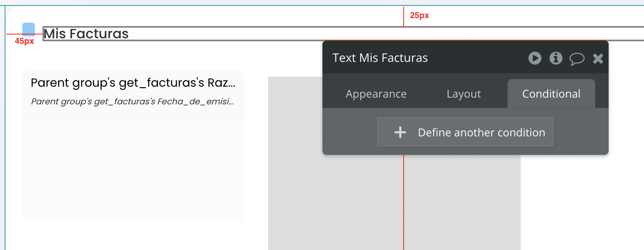Screen dimensions: 644x250
Task: Open the Layout tab
Action: (x=463, y=94)
